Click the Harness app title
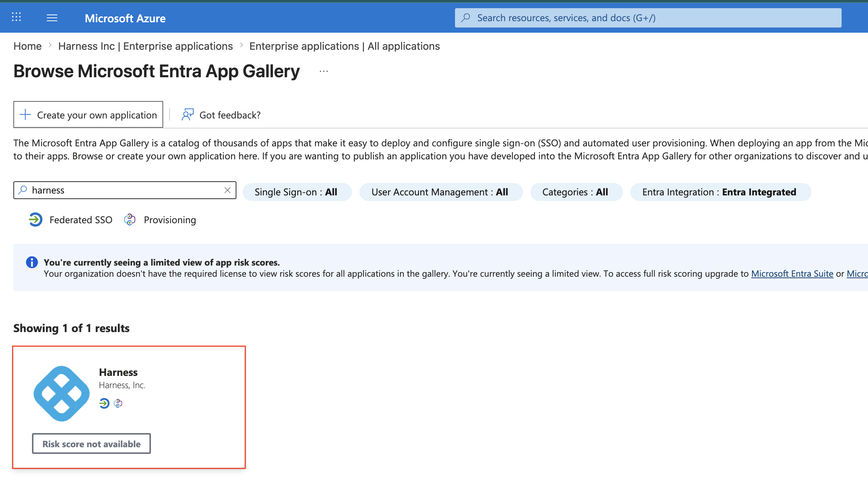868x481 pixels. [x=118, y=372]
